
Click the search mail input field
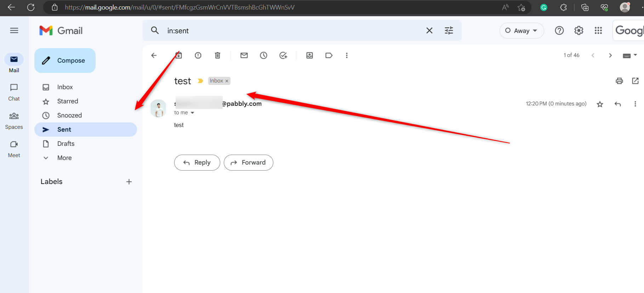point(290,31)
